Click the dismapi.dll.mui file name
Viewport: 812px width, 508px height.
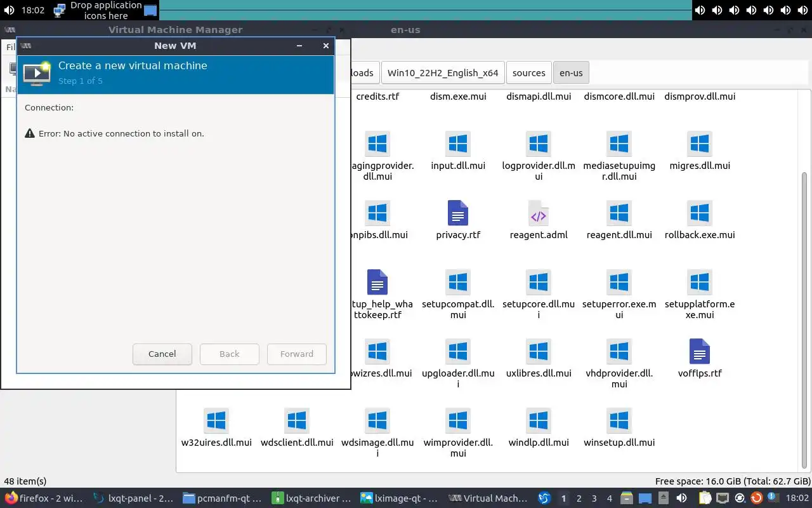click(539, 97)
